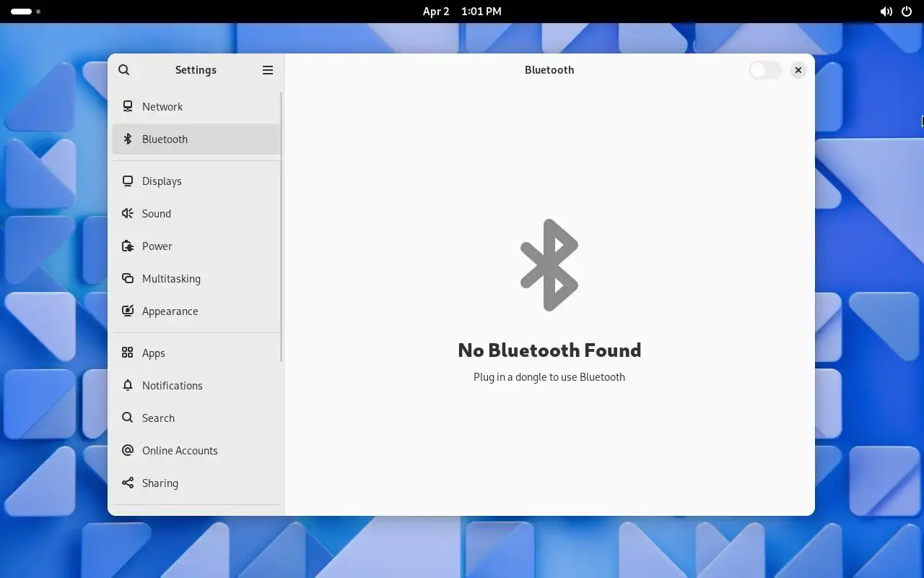Go to Appearance settings panel
The image size is (924, 578).
point(196,311)
